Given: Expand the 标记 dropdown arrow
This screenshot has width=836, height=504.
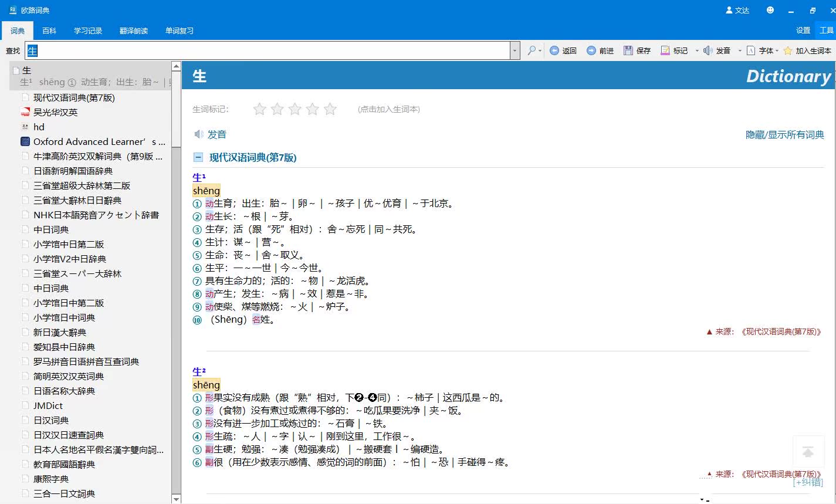Looking at the screenshot, I should (697, 50).
